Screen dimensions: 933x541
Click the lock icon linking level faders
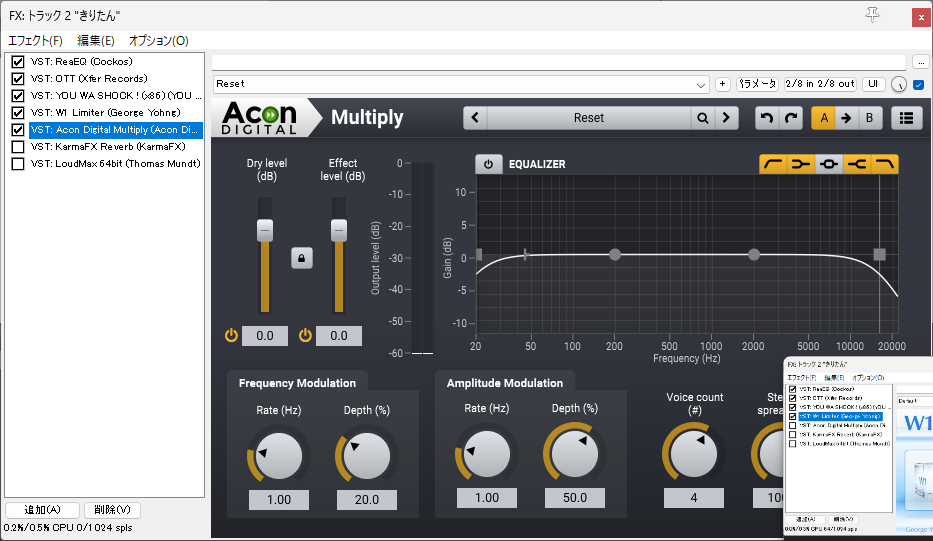click(x=301, y=258)
